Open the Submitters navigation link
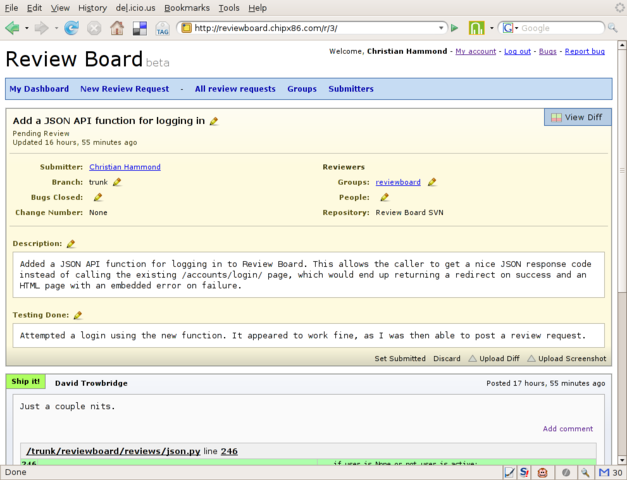 click(x=351, y=89)
